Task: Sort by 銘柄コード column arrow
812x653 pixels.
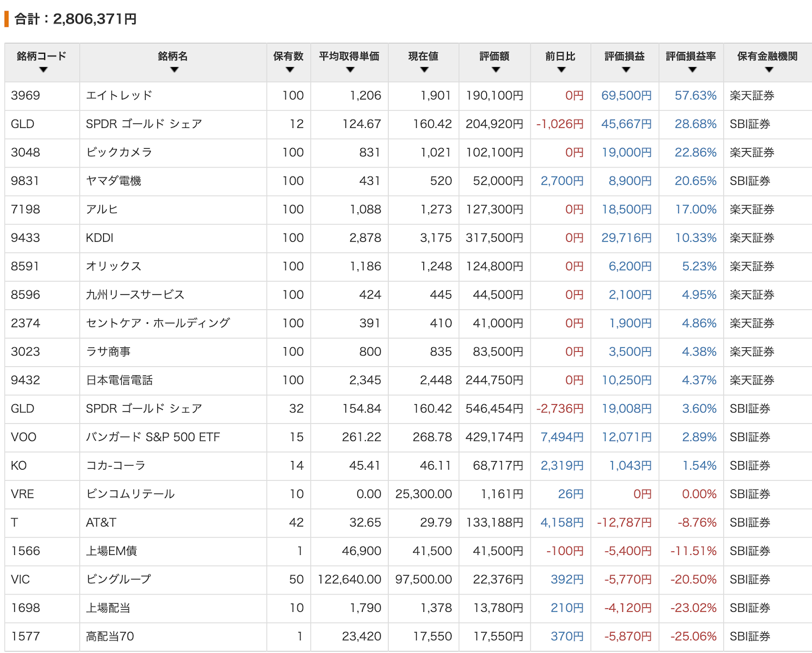Action: (x=43, y=70)
